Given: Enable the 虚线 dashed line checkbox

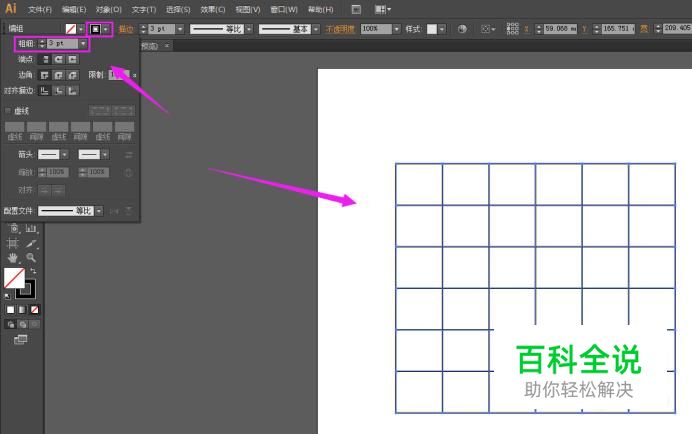Looking at the screenshot, I should click(9, 110).
